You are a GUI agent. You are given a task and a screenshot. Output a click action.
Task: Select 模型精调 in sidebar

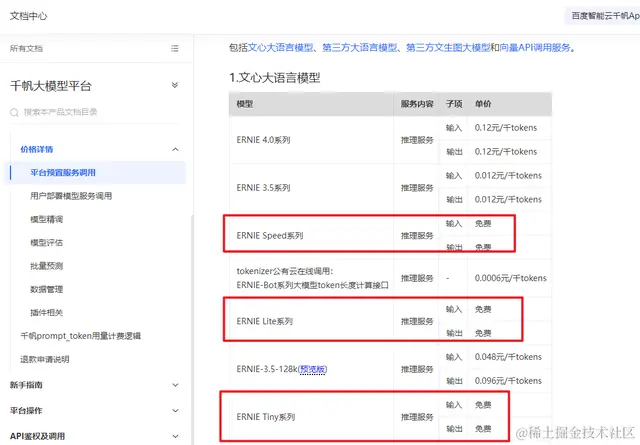coord(47,219)
